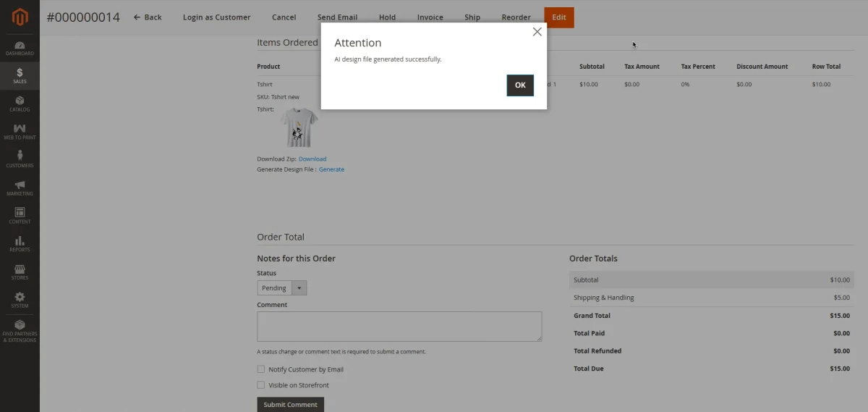The image size is (868, 412).
Task: Go Back from order page
Action: click(x=148, y=17)
